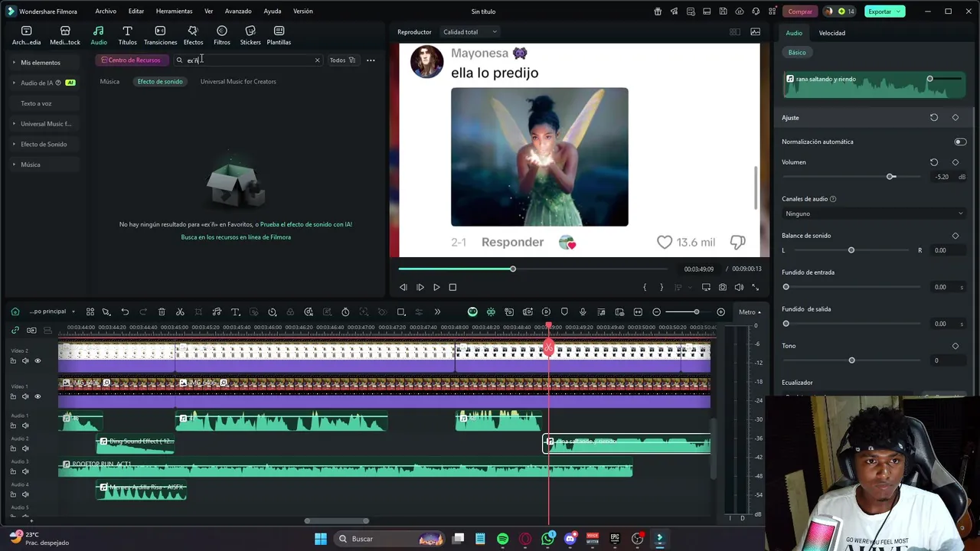Switch to the Velocidad tab
The image size is (980, 551).
[x=831, y=33]
